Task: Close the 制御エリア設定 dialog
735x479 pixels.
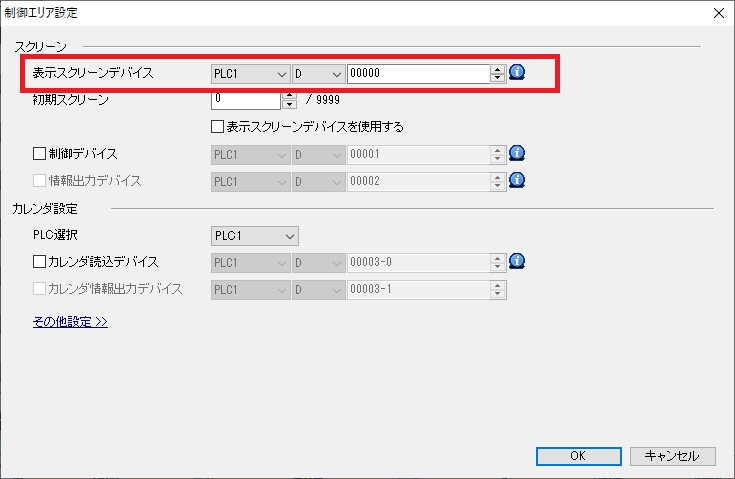Action: point(718,13)
